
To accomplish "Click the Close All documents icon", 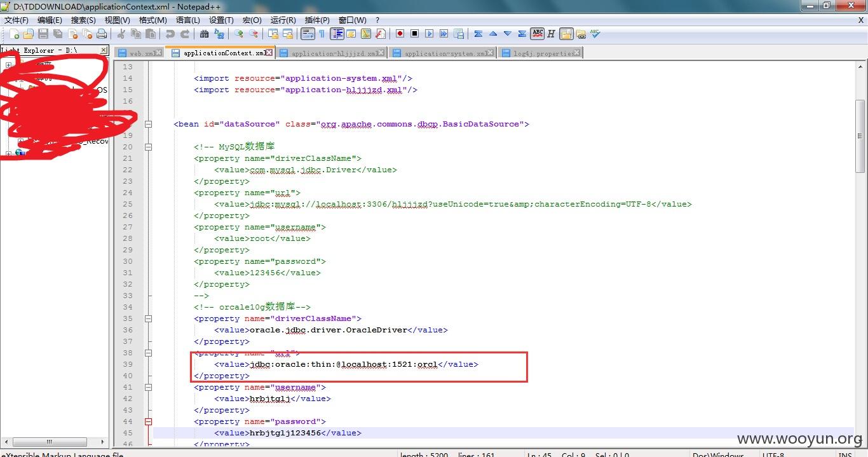I will tap(87, 34).
